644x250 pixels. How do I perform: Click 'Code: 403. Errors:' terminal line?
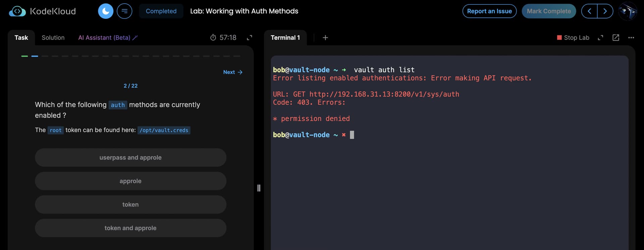coord(309,102)
